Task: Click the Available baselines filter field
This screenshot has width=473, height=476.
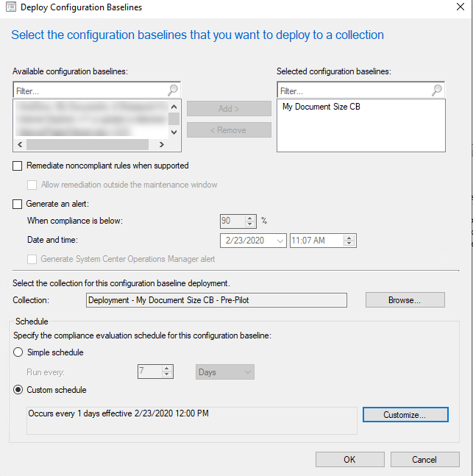Action: (x=88, y=90)
